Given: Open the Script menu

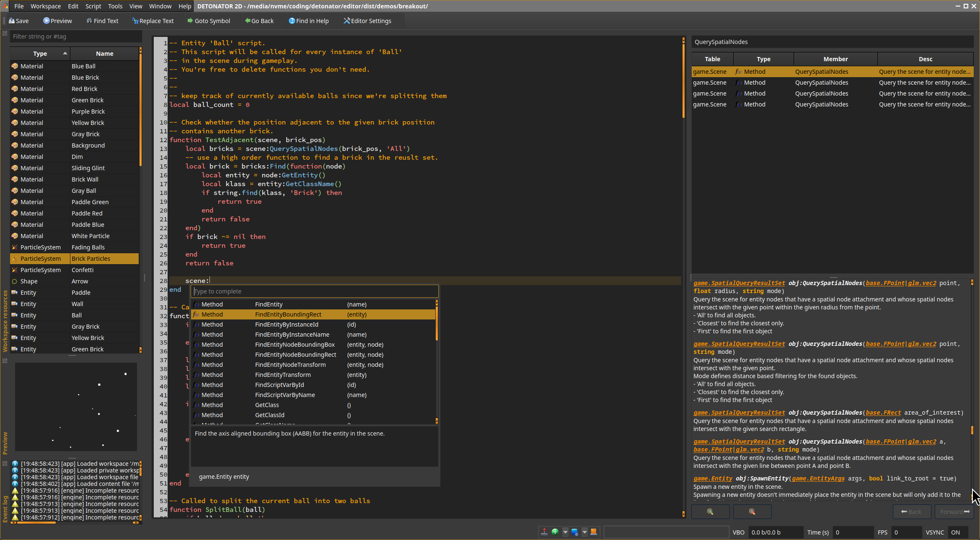Looking at the screenshot, I should click(x=93, y=6).
